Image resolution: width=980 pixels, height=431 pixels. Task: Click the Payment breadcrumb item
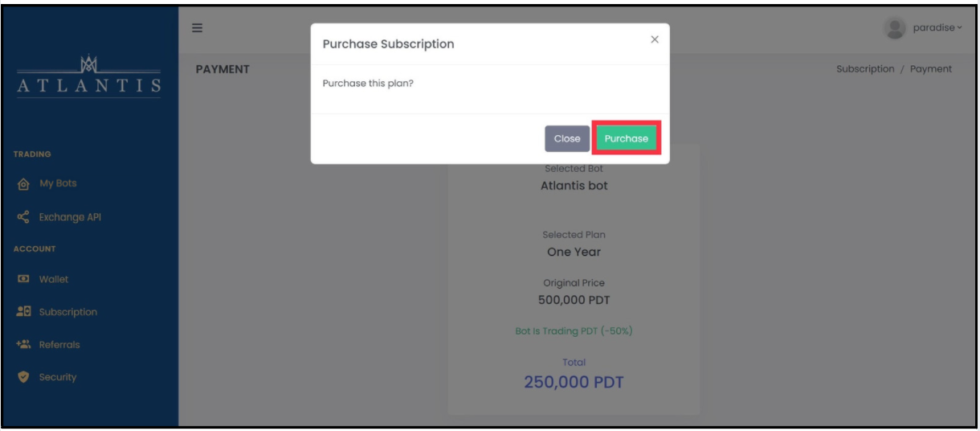click(931, 69)
